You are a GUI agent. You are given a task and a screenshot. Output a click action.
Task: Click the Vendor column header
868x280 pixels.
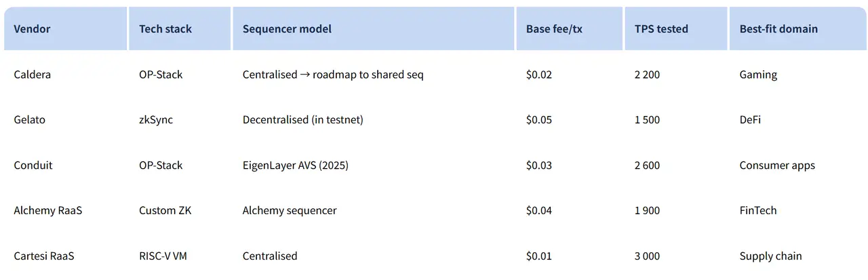point(32,29)
